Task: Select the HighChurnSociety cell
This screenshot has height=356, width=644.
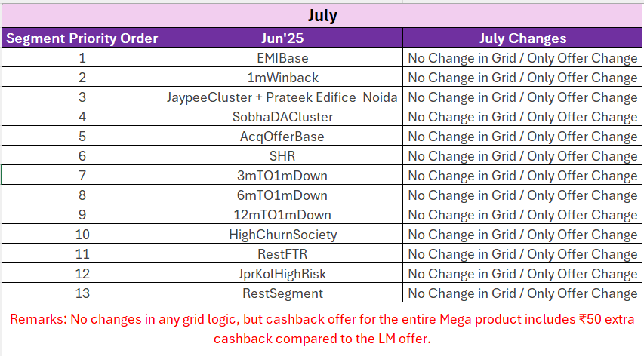Action: [x=282, y=235]
